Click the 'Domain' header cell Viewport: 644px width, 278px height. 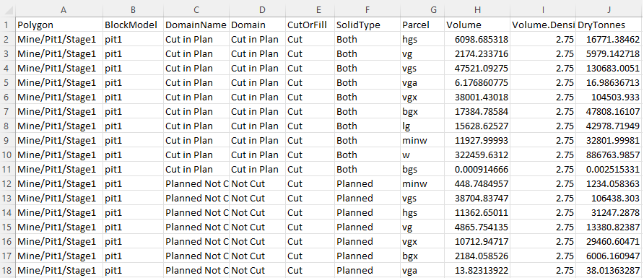tap(258, 25)
